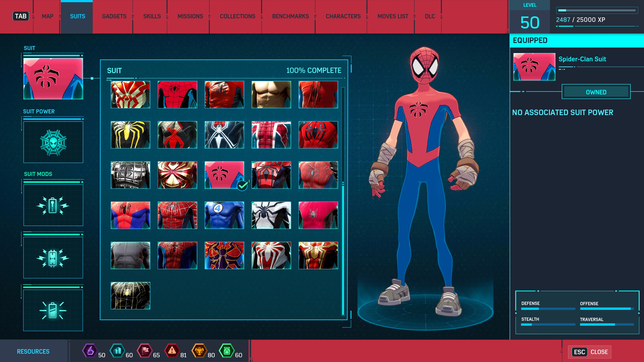The width and height of the screenshot is (644, 362).
Task: Select the Fantastic Four blue suit thumbnail
Action: (224, 215)
